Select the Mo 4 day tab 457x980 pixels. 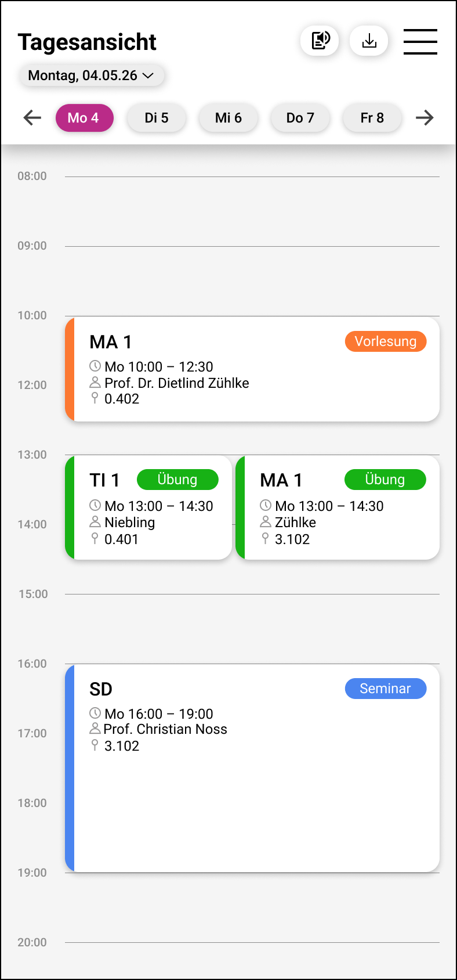[84, 118]
